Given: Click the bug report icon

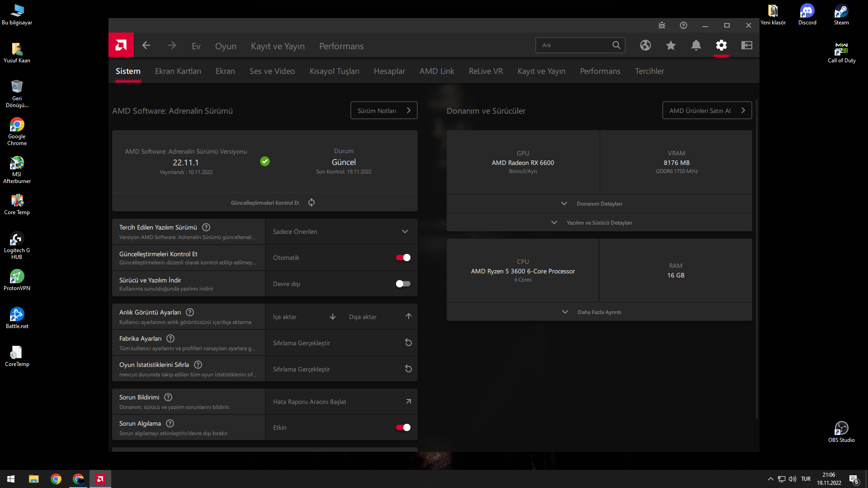Looking at the screenshot, I should 661,25.
